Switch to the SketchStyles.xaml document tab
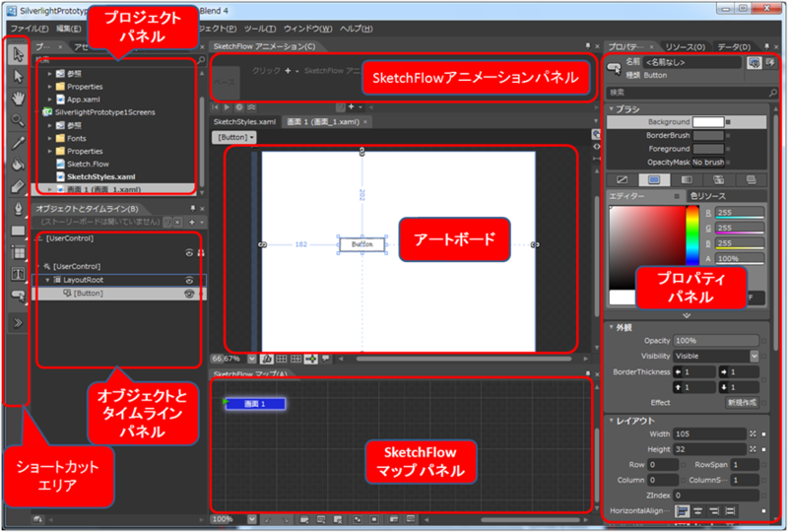788x532 pixels. pos(244,122)
